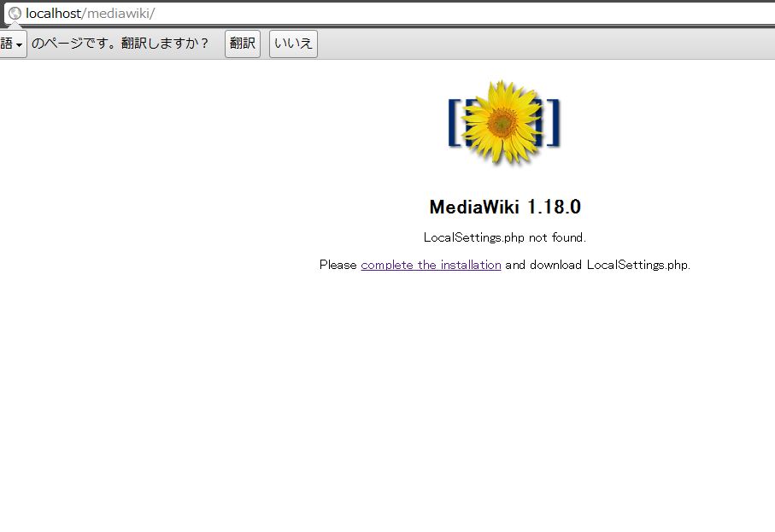
Task: Click the "のページです。翻訳しますか？" prompt text
Action: [120, 44]
